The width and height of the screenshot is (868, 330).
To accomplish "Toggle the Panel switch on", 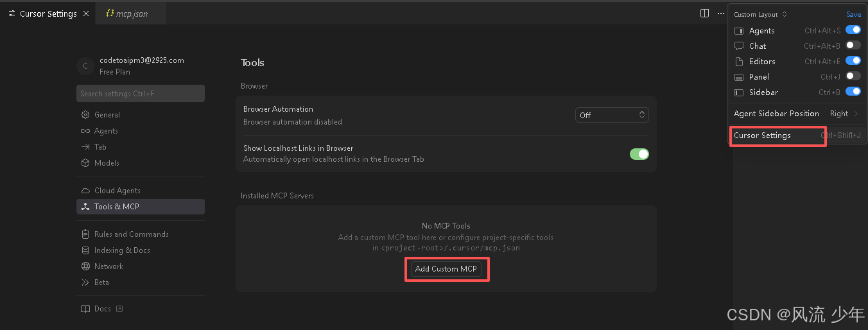I will pyautogui.click(x=853, y=76).
